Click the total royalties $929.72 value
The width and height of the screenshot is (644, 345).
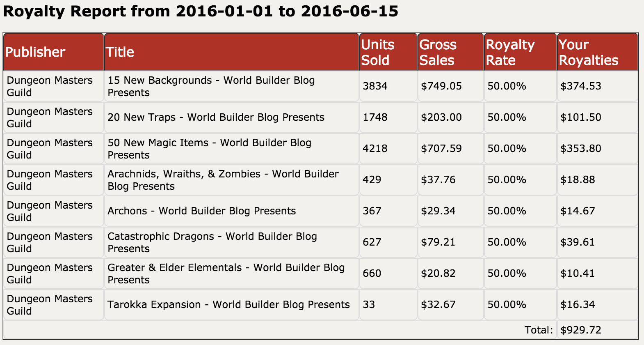pyautogui.click(x=580, y=330)
